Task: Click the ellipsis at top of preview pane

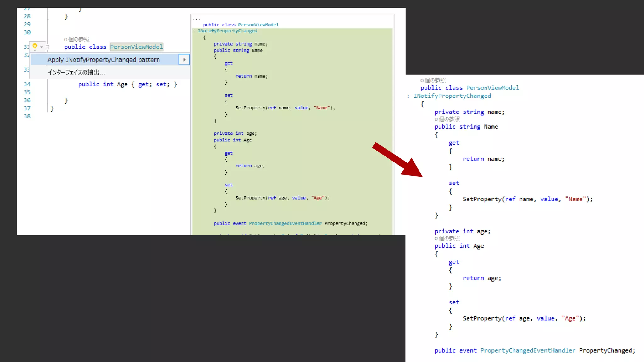Action: tap(196, 19)
